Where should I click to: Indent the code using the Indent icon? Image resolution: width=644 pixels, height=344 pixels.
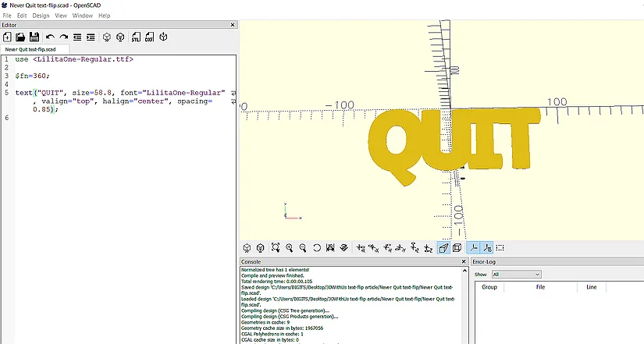click(x=91, y=37)
